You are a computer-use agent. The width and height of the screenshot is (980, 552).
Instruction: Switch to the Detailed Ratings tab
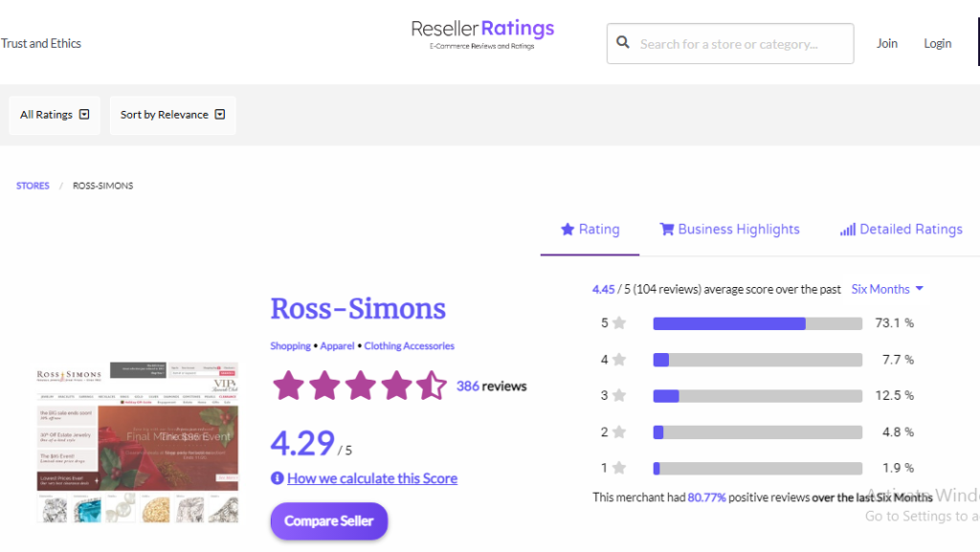tap(902, 230)
